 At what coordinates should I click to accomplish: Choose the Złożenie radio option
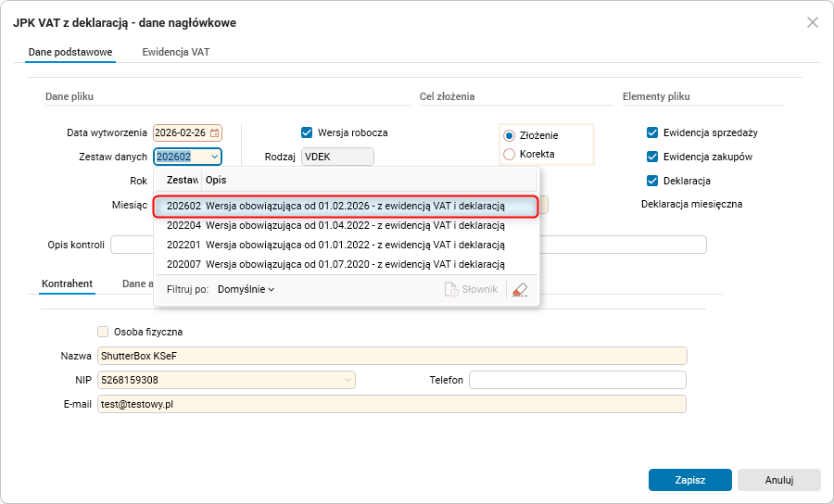coord(509,135)
